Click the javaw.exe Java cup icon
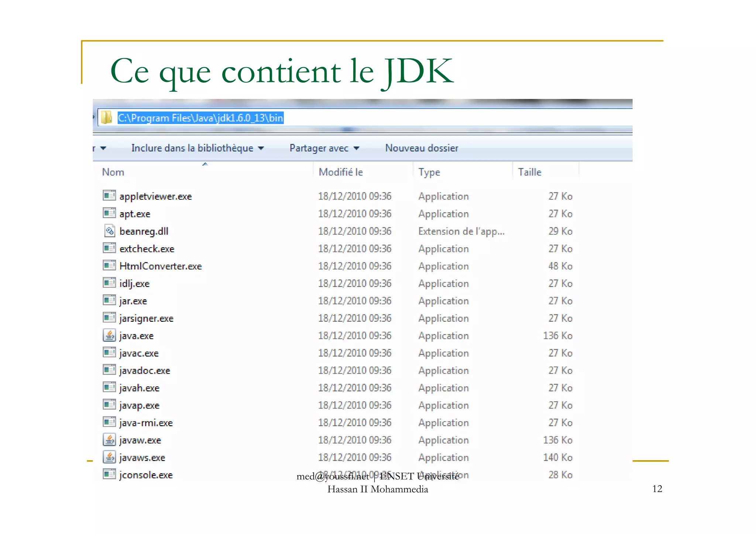Screen dimensions: 756x534 pyautogui.click(x=109, y=440)
